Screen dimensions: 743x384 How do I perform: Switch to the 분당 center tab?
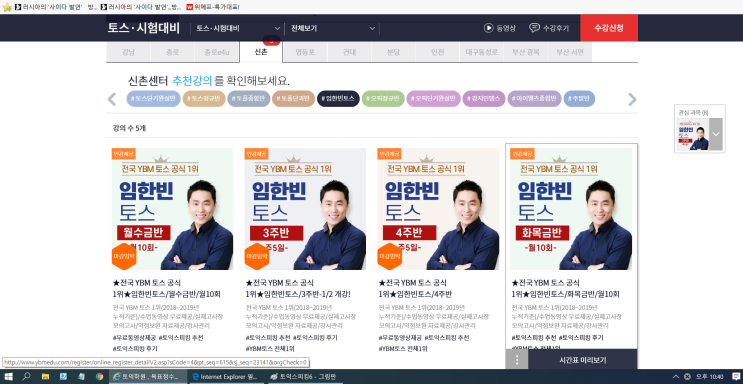point(393,52)
